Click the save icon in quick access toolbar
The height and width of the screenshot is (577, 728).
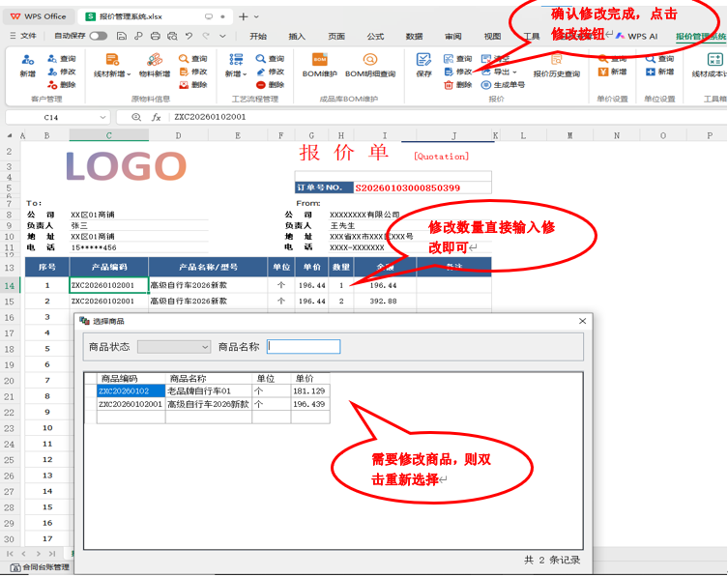point(122,36)
